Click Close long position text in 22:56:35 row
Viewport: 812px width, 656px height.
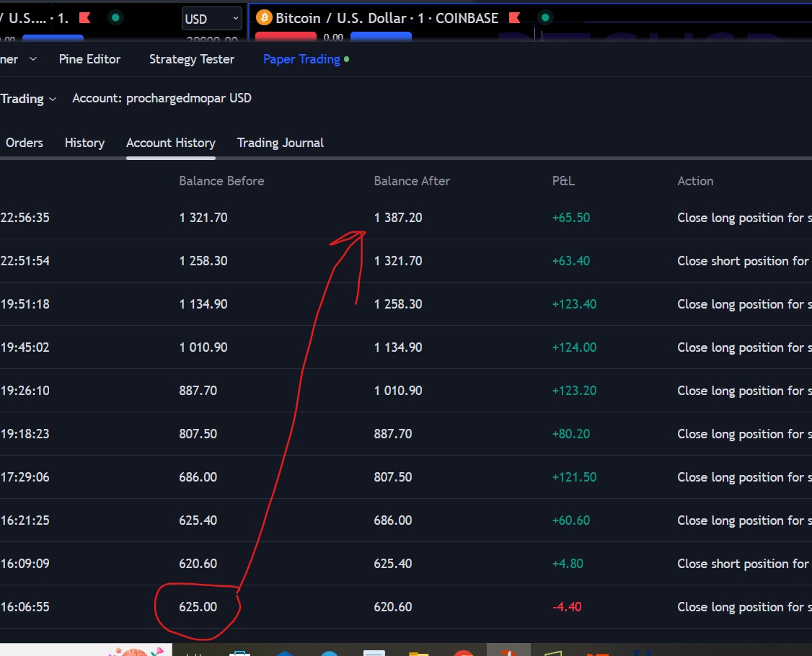pyautogui.click(x=744, y=218)
